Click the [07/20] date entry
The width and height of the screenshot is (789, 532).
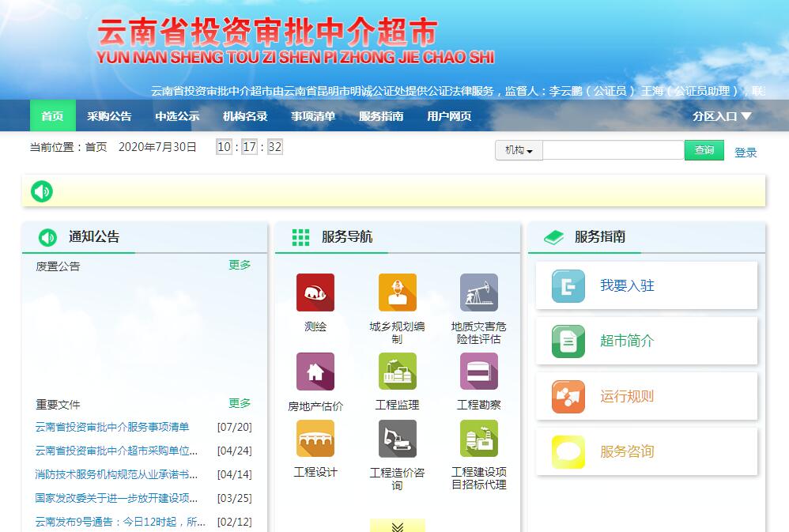[x=235, y=427]
